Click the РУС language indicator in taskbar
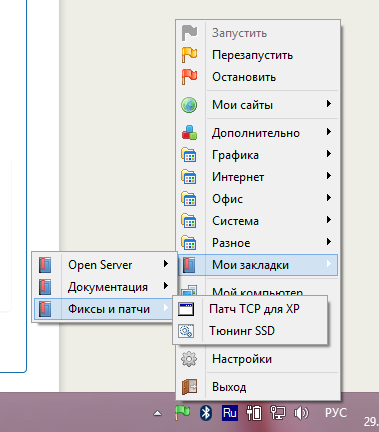 pos(336,413)
